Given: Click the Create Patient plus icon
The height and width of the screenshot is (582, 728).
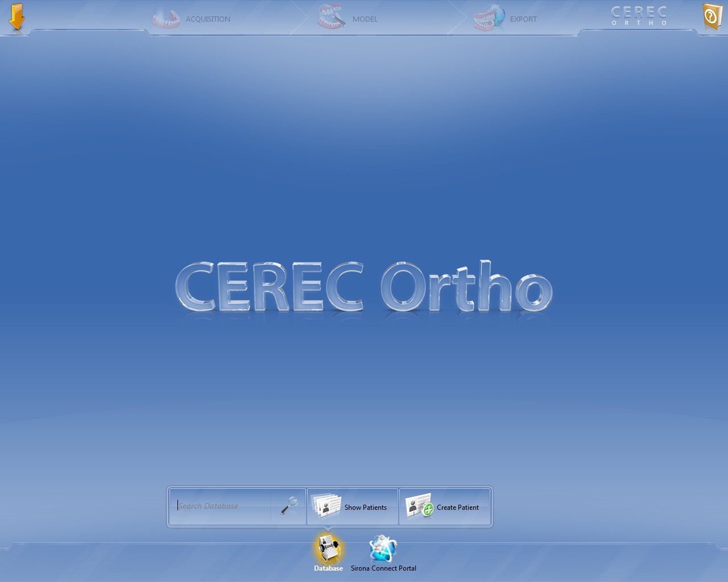Looking at the screenshot, I should (x=419, y=506).
